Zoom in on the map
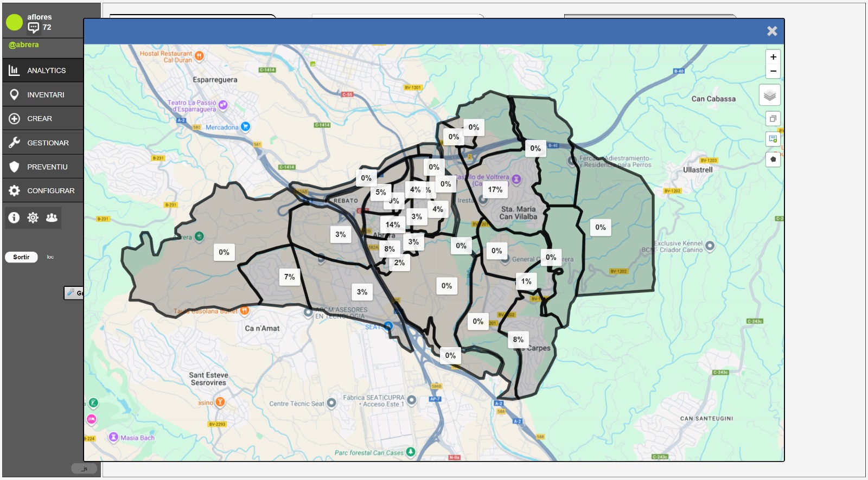Screen dimensions: 868x480 click(773, 57)
